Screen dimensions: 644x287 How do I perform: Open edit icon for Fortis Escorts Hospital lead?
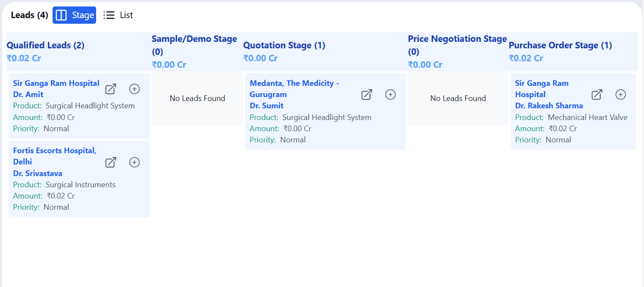(x=111, y=162)
